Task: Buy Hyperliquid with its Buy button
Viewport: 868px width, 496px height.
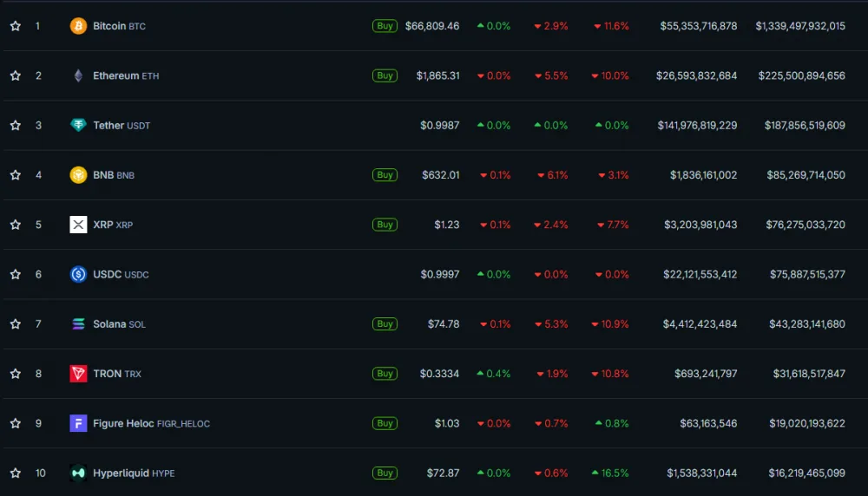Action: pyautogui.click(x=385, y=473)
